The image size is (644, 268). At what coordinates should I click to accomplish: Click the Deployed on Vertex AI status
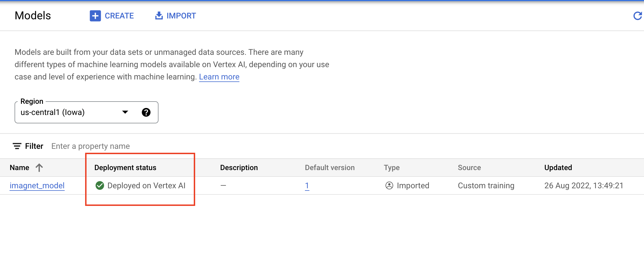pyautogui.click(x=146, y=185)
